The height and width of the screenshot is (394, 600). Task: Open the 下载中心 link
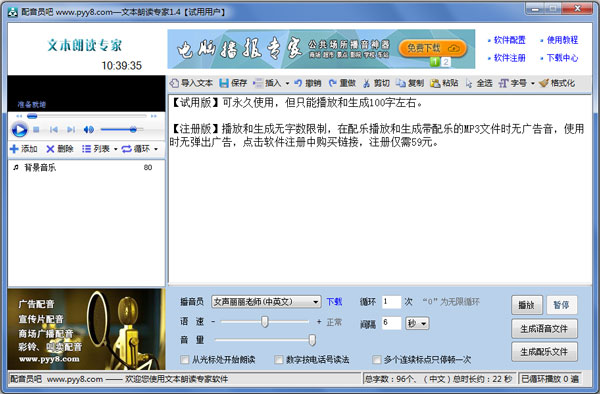pyautogui.click(x=562, y=58)
